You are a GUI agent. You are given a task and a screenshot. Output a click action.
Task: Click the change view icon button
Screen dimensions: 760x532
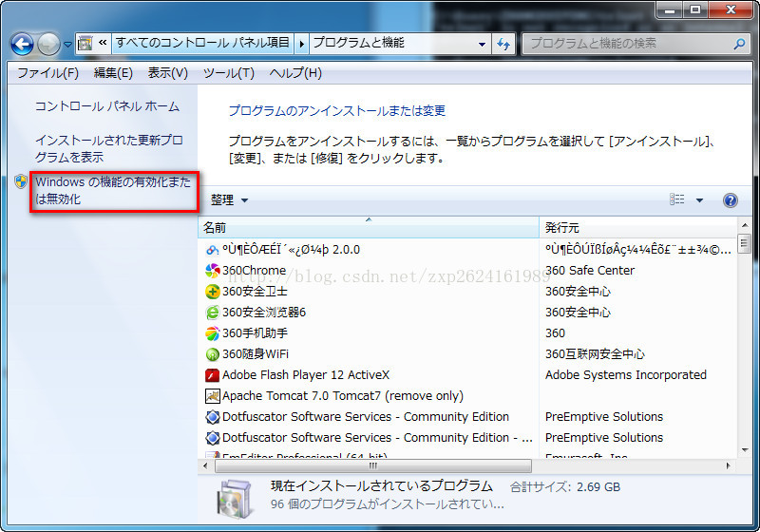click(x=677, y=199)
